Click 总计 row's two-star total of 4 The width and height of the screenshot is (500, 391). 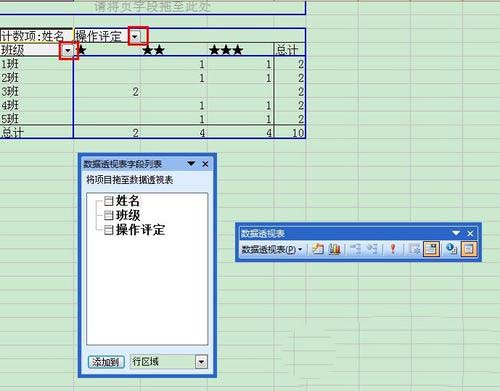pyautogui.click(x=202, y=133)
